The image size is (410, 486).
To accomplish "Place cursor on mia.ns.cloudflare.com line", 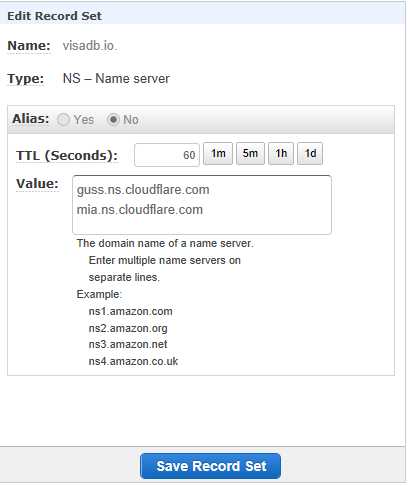I will coord(140,210).
